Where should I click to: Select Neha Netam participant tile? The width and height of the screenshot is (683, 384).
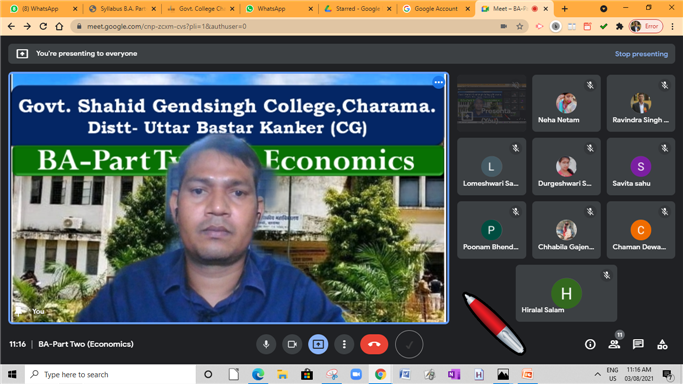pos(566,103)
